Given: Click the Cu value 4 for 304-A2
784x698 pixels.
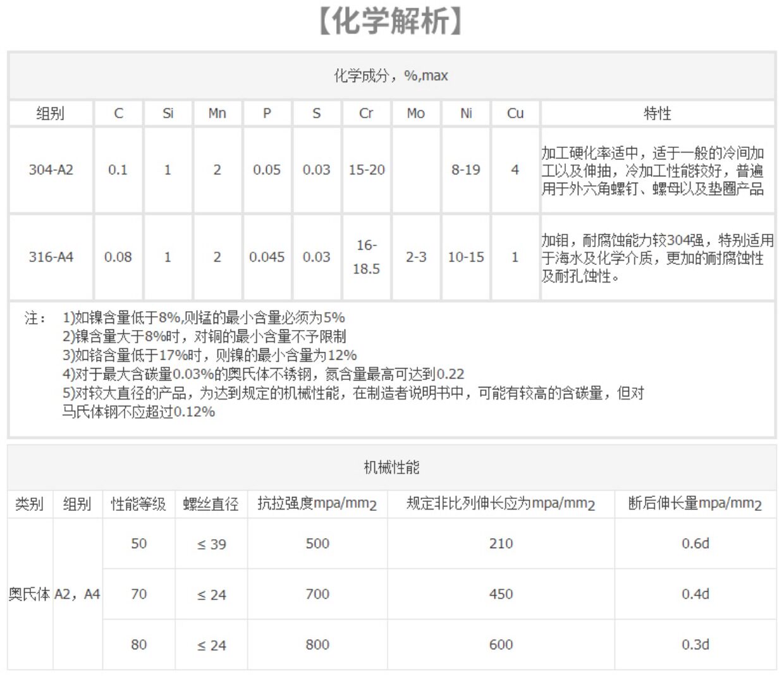Looking at the screenshot, I should pyautogui.click(x=515, y=170).
